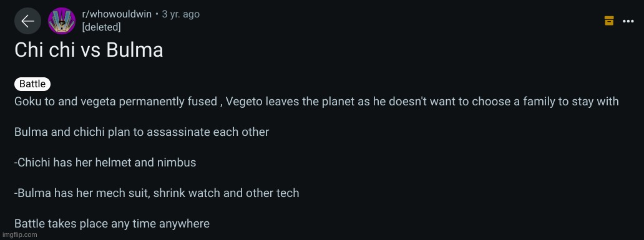
Task: Click the imgflip.com watermark
Action: coord(19,234)
